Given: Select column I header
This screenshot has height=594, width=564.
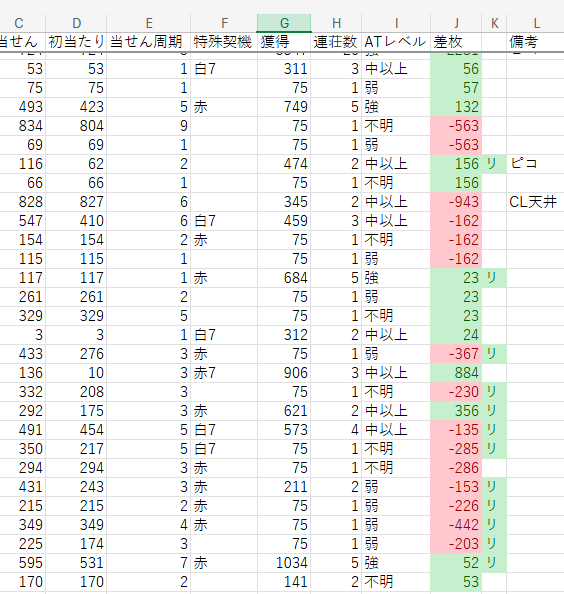Looking at the screenshot, I should 396,23.
